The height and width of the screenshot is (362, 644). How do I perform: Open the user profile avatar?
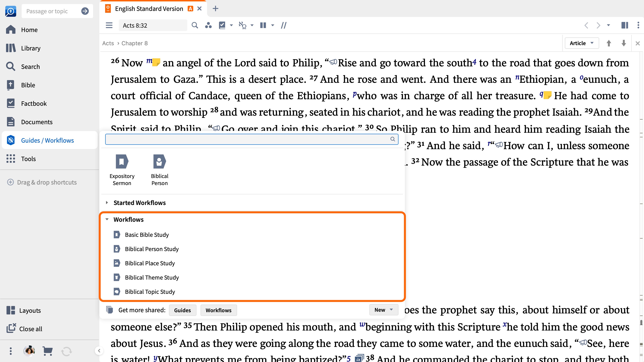(29, 351)
